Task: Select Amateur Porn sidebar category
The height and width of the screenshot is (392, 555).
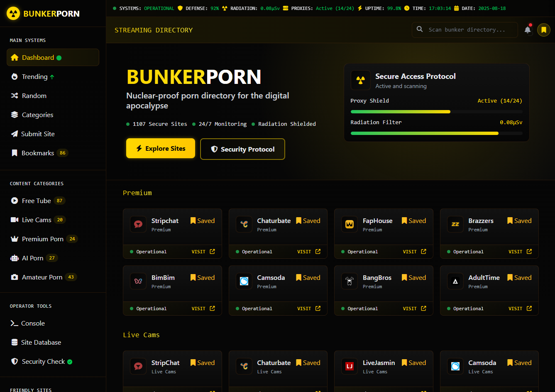Action: pyautogui.click(x=53, y=277)
